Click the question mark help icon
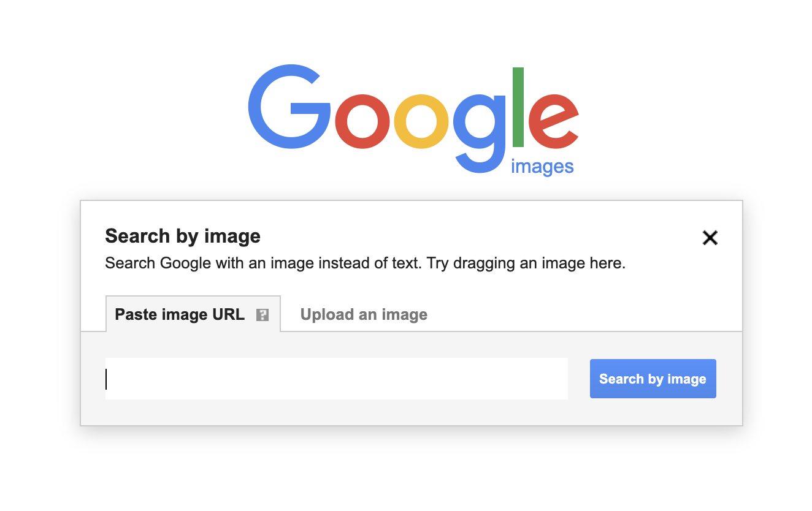 pyautogui.click(x=262, y=315)
